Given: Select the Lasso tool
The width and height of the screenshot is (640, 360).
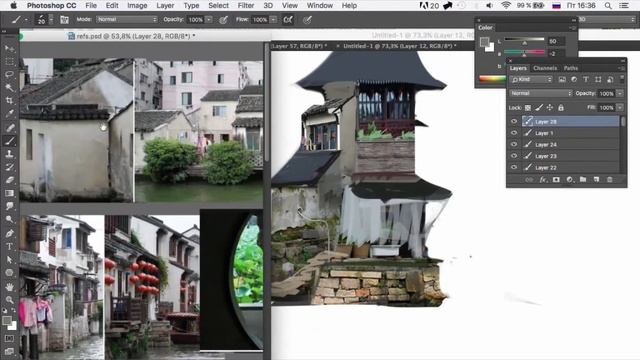Looking at the screenshot, I should coord(9,75).
